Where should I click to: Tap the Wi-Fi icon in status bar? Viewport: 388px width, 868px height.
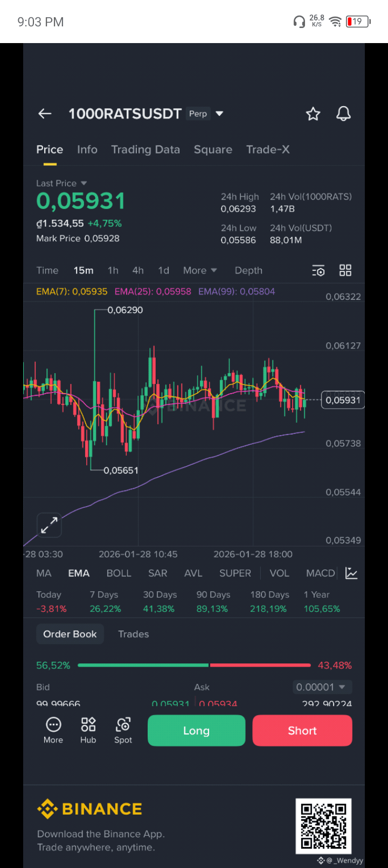click(335, 22)
